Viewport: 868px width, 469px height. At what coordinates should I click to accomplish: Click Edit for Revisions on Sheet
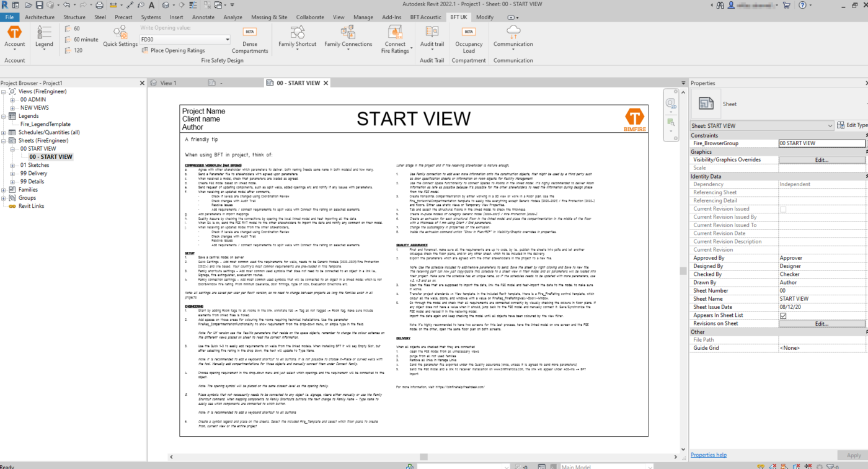coord(821,323)
